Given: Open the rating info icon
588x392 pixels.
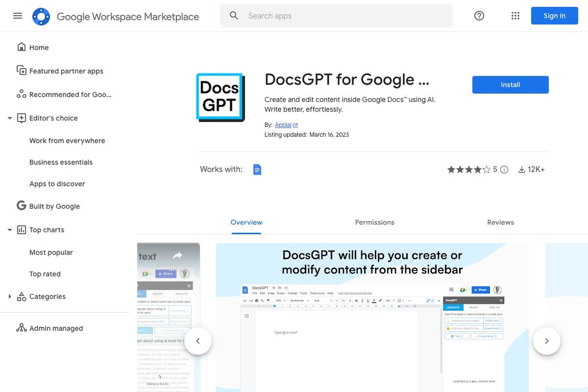Looking at the screenshot, I should pyautogui.click(x=504, y=169).
